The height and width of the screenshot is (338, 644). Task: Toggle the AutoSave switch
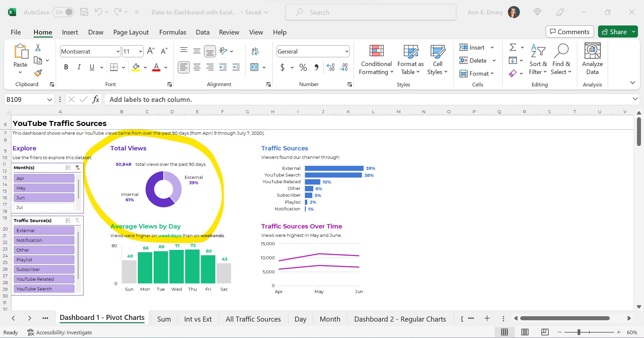coord(63,12)
